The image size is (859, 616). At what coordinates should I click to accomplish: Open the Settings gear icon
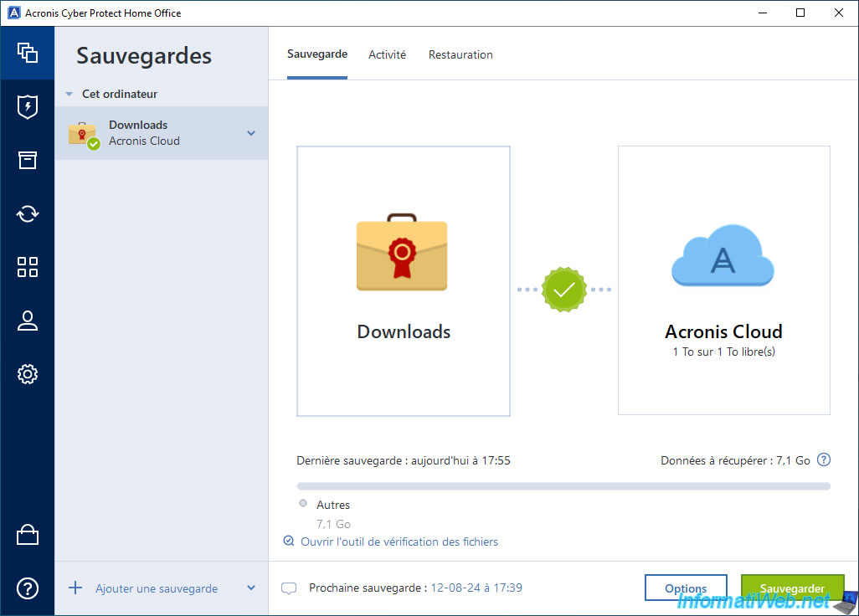click(28, 374)
